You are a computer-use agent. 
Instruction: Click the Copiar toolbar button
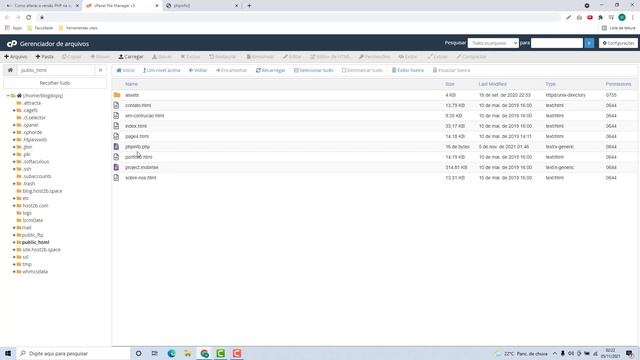pyautogui.click(x=72, y=57)
